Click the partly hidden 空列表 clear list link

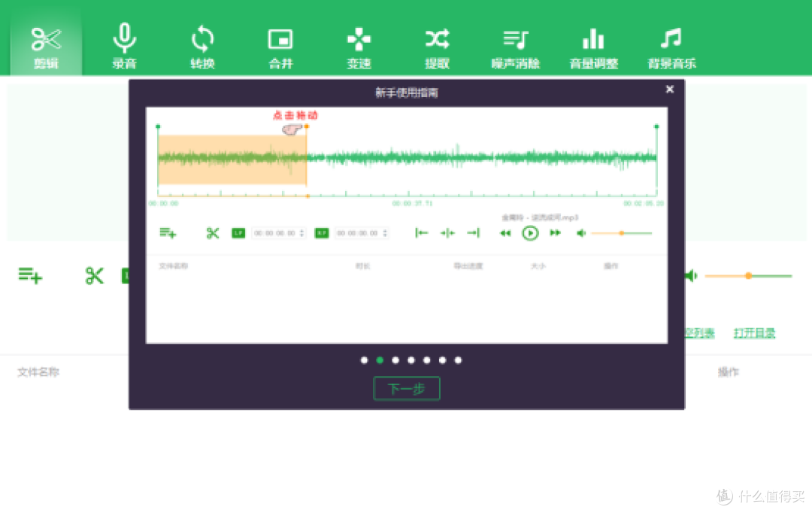coord(700,333)
